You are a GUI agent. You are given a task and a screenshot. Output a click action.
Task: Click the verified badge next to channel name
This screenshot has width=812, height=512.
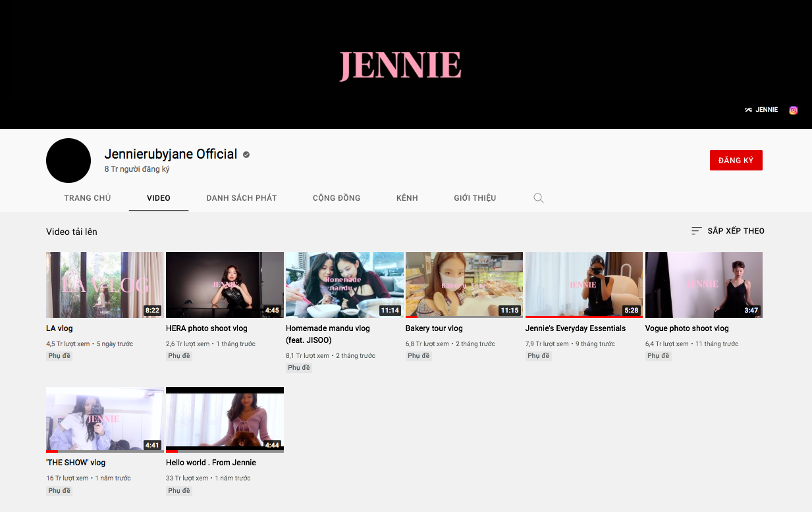pyautogui.click(x=246, y=154)
